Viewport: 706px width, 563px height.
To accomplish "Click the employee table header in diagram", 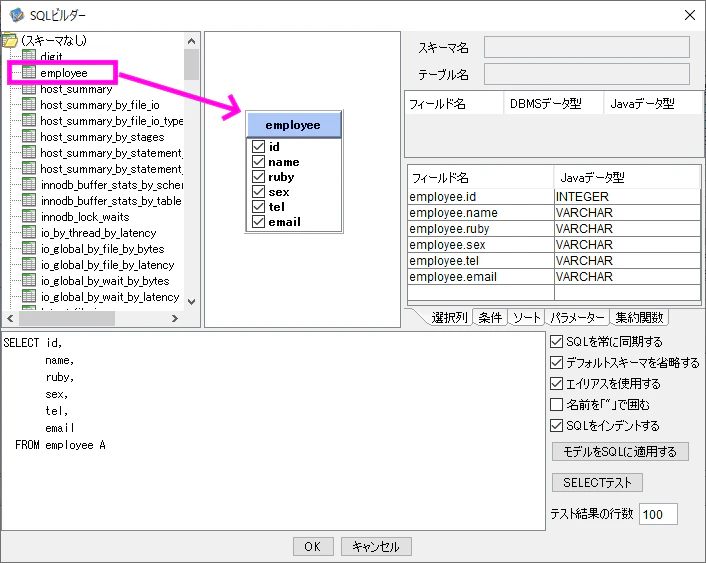I will [x=294, y=125].
